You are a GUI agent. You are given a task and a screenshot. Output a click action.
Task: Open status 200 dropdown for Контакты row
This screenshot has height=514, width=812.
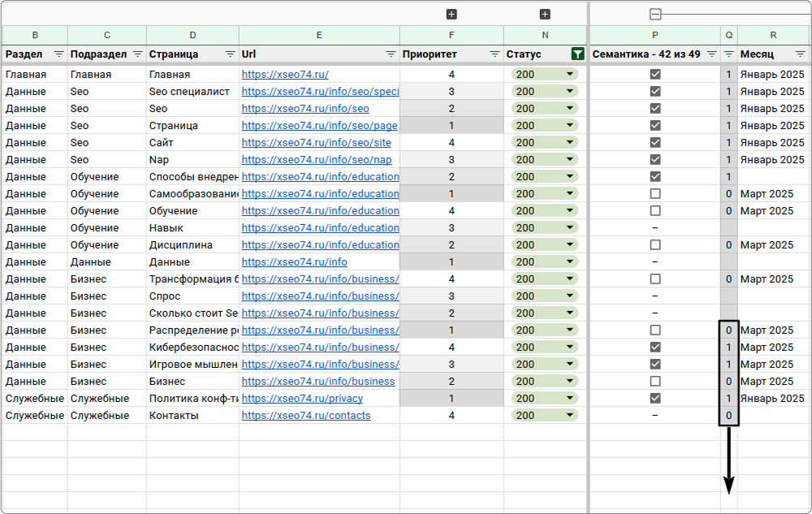coord(545,415)
